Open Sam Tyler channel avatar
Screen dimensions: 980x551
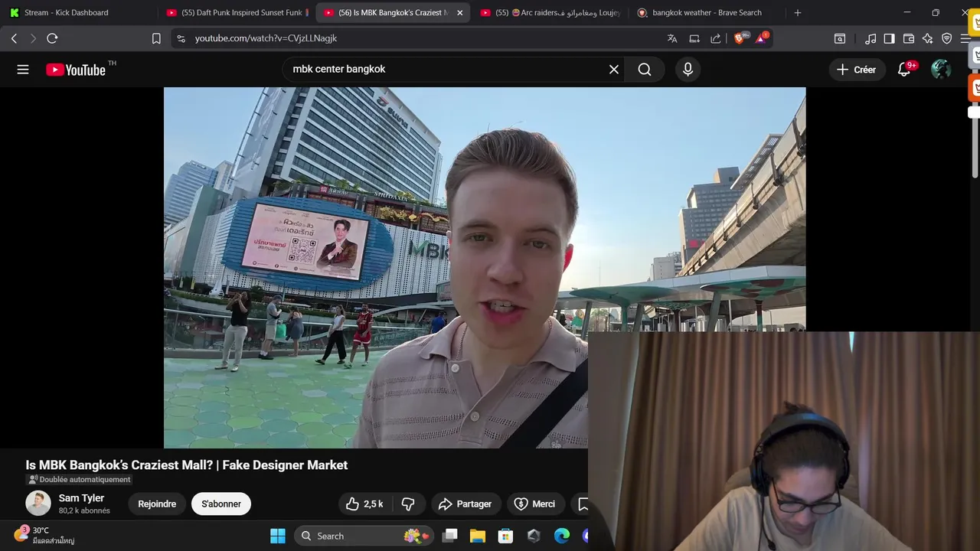38,504
